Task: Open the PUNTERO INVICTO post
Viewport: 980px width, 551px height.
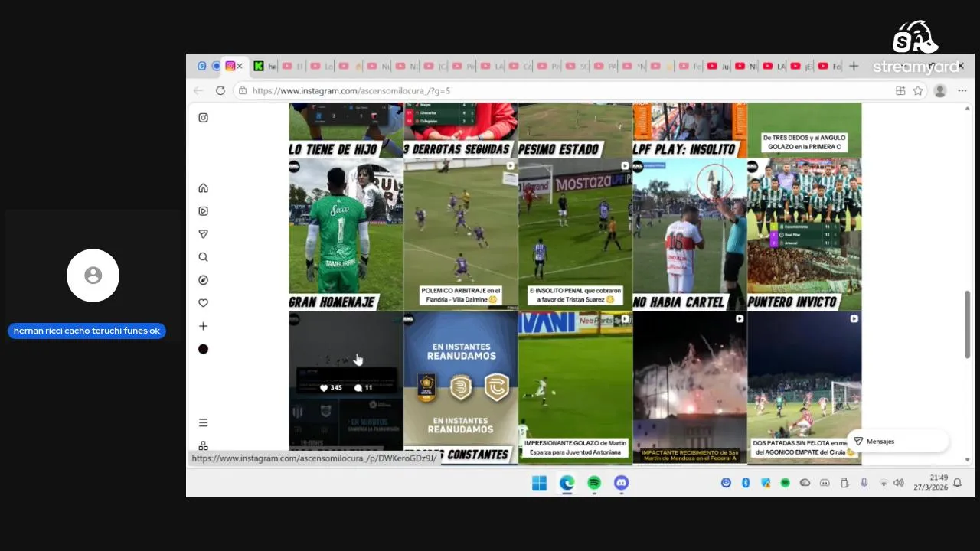Action: click(804, 234)
